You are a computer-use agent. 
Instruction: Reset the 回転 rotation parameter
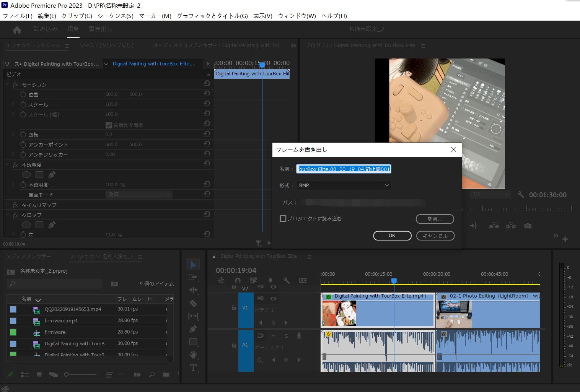tap(207, 133)
